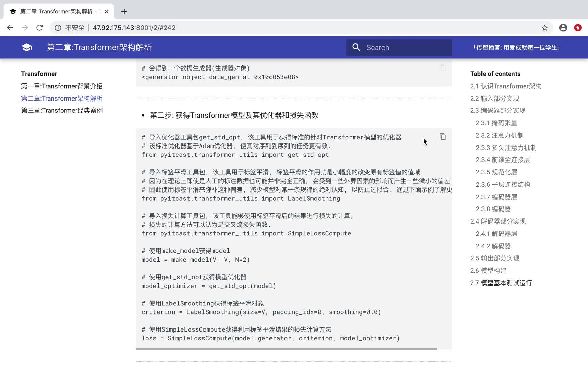Viewport: 588px width, 368px height.
Task: Click the make_model(V, V, N=2) line
Action: point(196,260)
